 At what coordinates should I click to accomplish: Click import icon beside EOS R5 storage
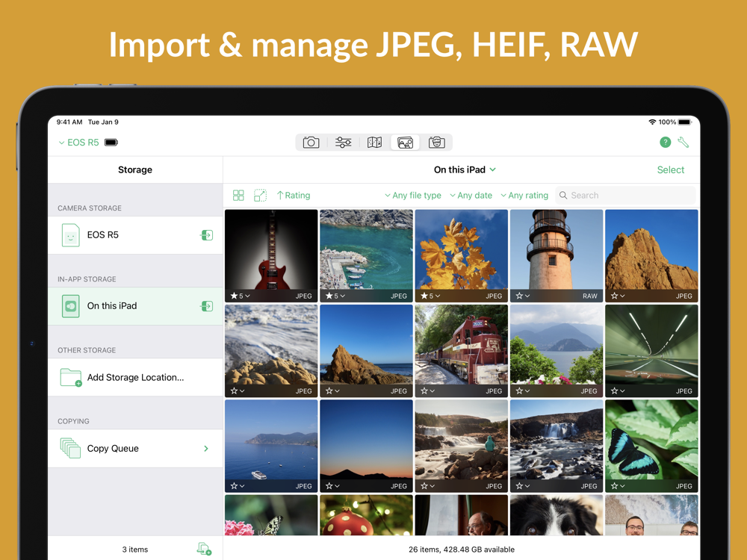click(x=207, y=235)
